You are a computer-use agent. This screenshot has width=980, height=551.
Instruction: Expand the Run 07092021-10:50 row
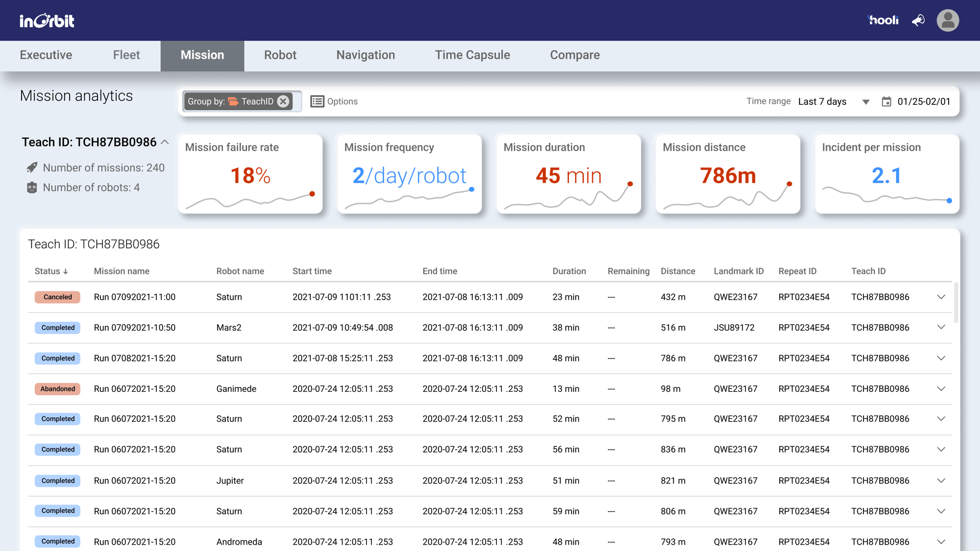point(941,327)
